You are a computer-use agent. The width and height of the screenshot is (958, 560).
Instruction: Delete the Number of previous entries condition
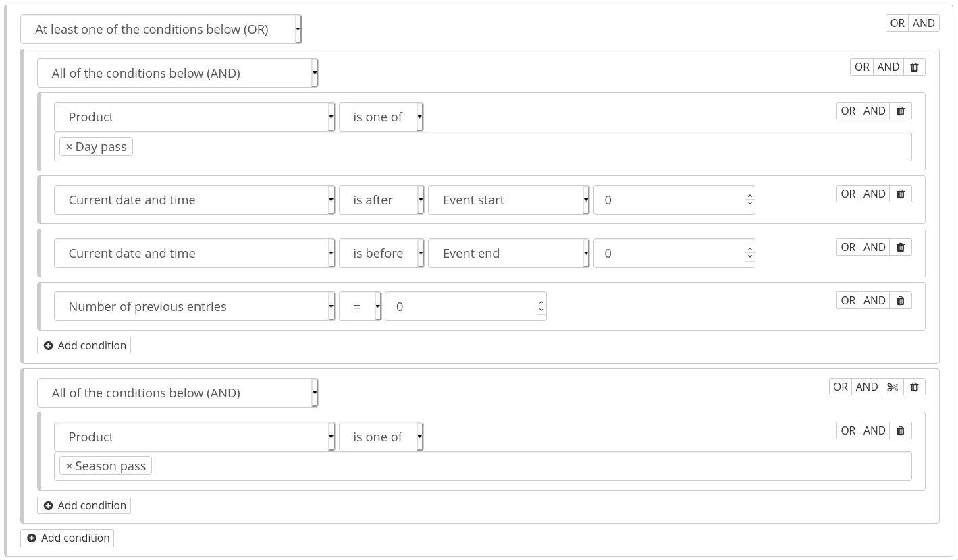(x=901, y=300)
